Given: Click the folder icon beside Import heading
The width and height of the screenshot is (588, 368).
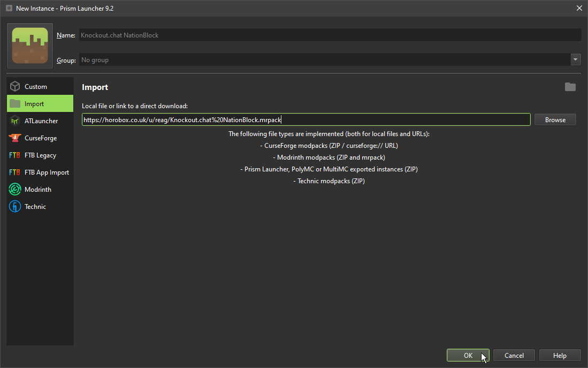Looking at the screenshot, I should pyautogui.click(x=570, y=87).
